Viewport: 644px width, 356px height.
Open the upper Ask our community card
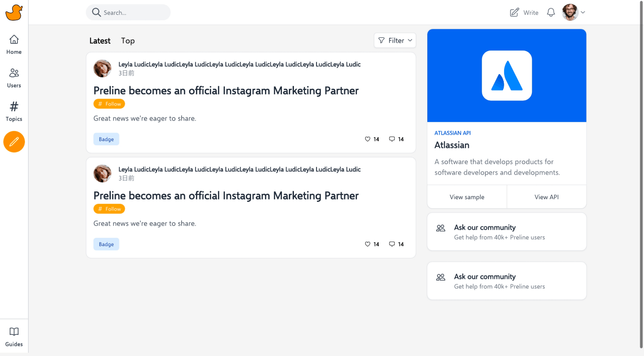click(507, 232)
